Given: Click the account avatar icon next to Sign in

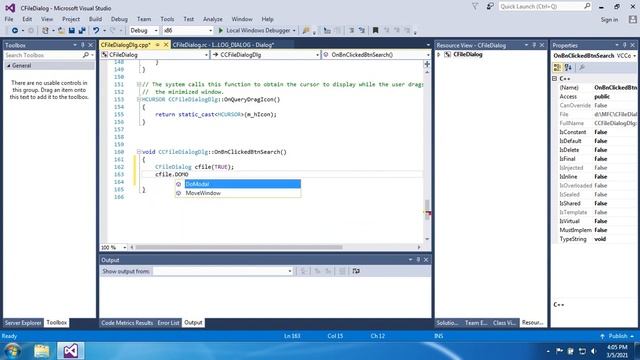Looking at the screenshot, I should click(633, 19).
